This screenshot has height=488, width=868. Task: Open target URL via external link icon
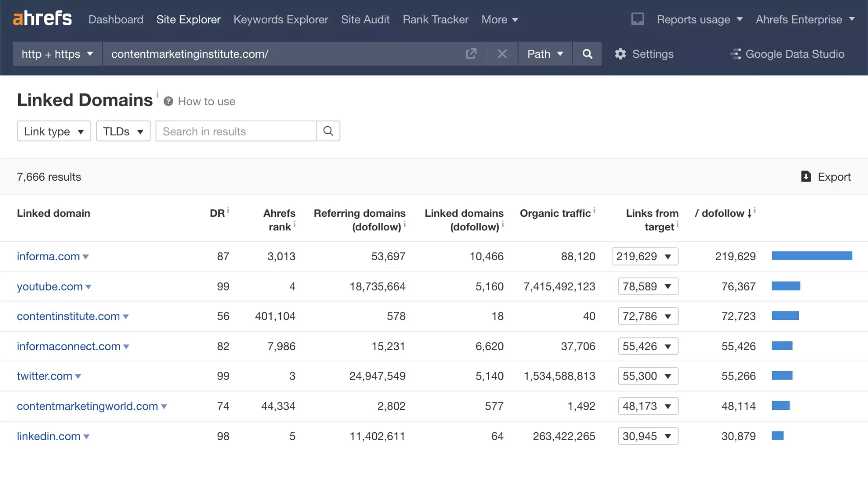471,54
